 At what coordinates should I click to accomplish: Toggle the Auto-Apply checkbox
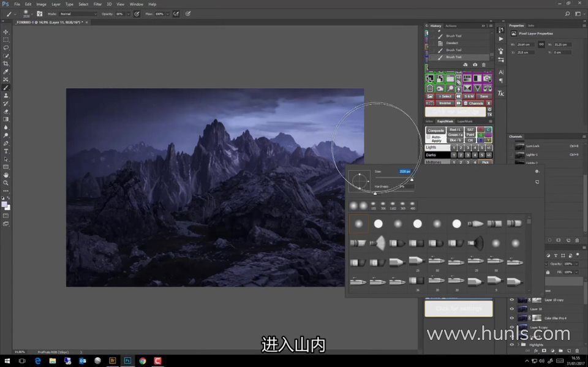[x=428, y=137]
